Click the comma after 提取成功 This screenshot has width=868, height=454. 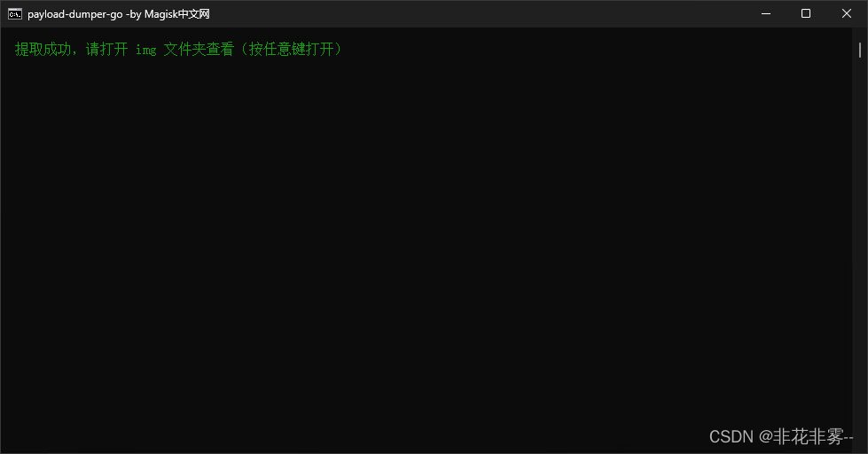click(74, 52)
